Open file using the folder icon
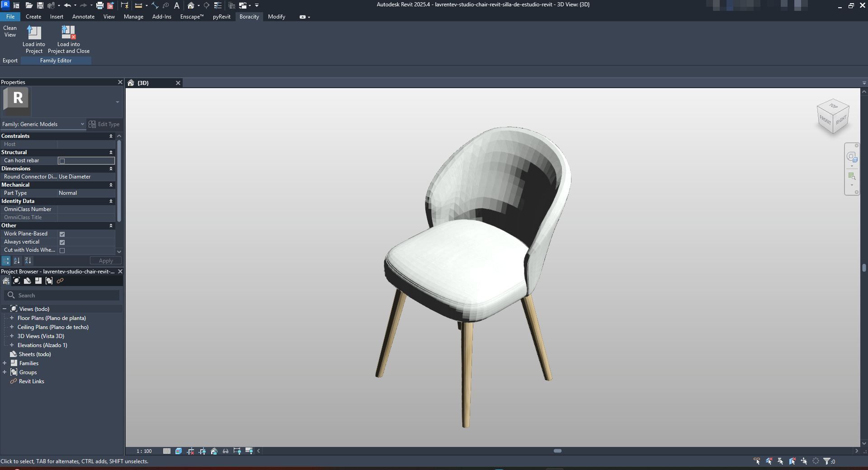Screen dimensions: 868x470 (x=29, y=5)
